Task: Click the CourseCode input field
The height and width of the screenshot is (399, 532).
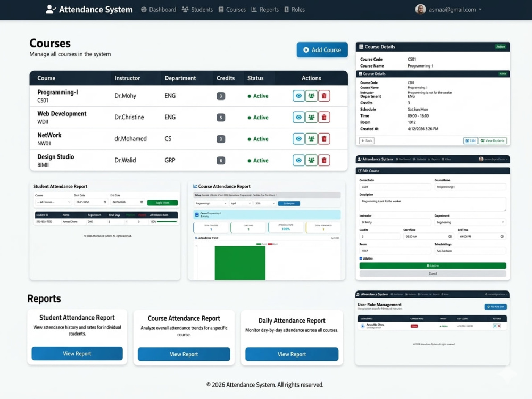Action: (395, 187)
